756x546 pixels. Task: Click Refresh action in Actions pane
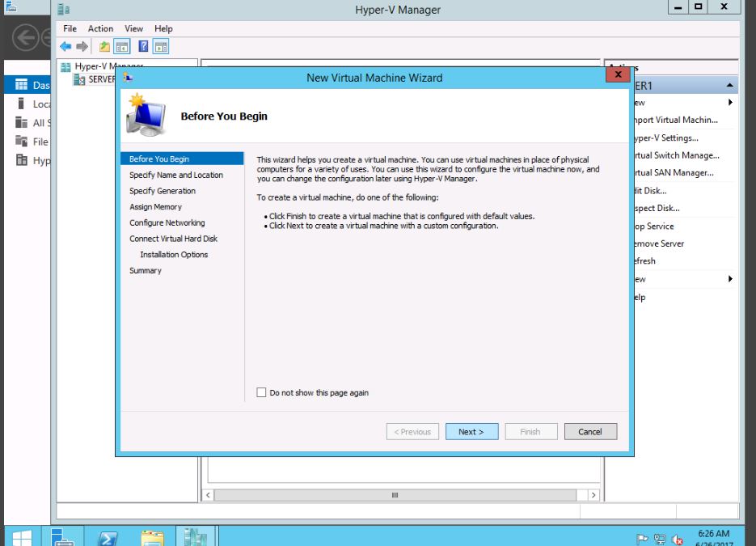pyautogui.click(x=644, y=261)
